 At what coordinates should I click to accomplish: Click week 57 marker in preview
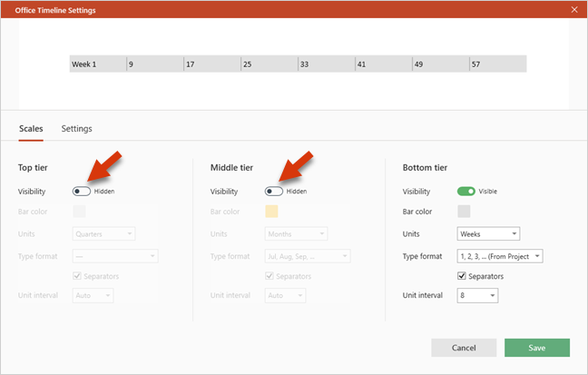[x=475, y=64]
